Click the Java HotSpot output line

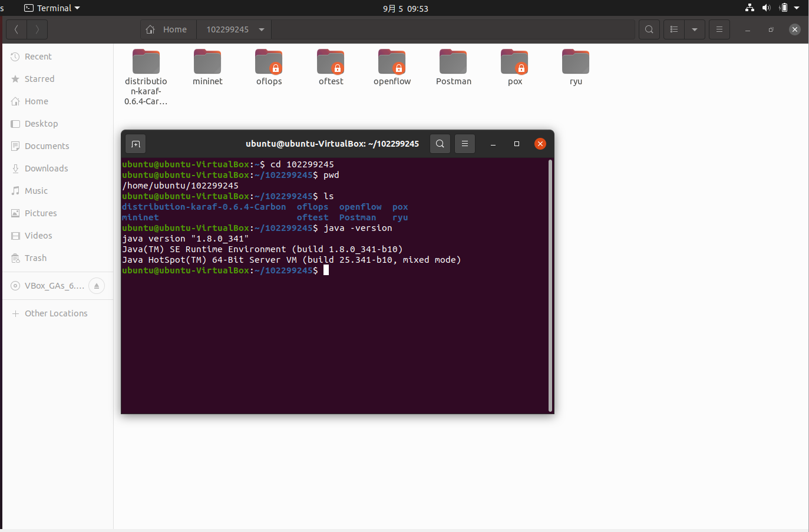click(x=292, y=260)
